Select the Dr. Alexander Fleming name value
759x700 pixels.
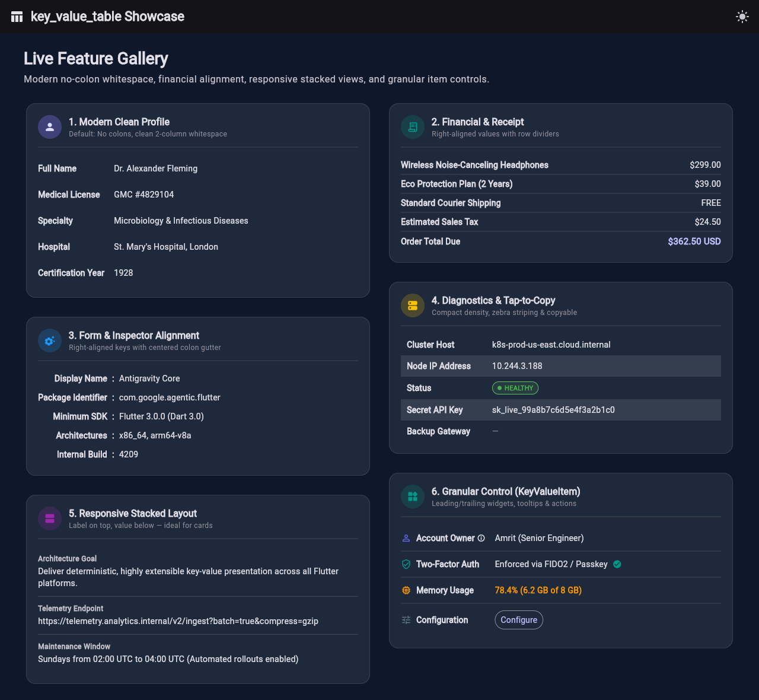155,168
